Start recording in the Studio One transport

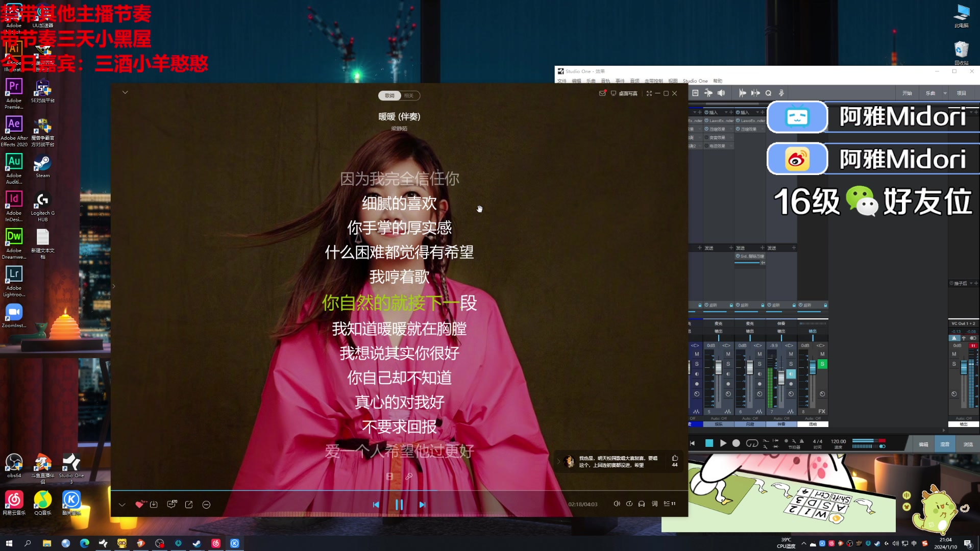[736, 443]
